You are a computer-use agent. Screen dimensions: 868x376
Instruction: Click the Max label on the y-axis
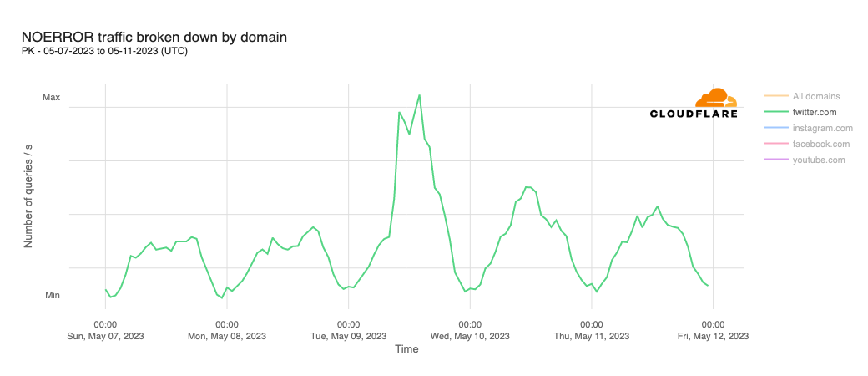(x=52, y=98)
